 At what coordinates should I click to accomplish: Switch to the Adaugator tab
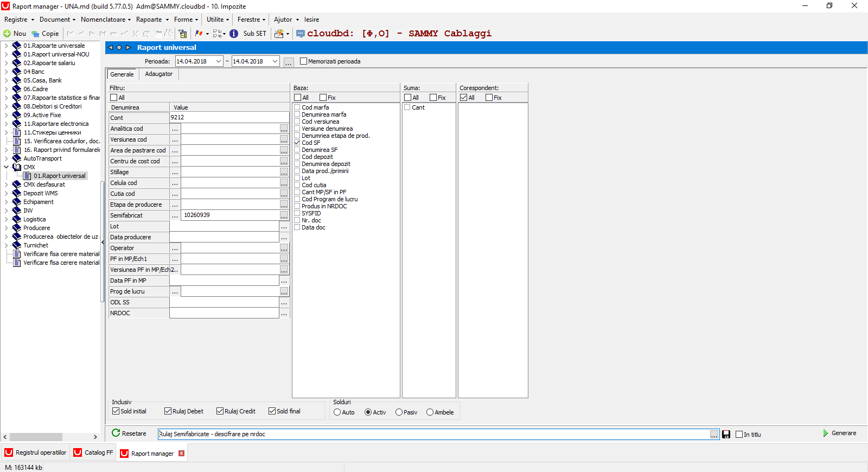pos(159,74)
